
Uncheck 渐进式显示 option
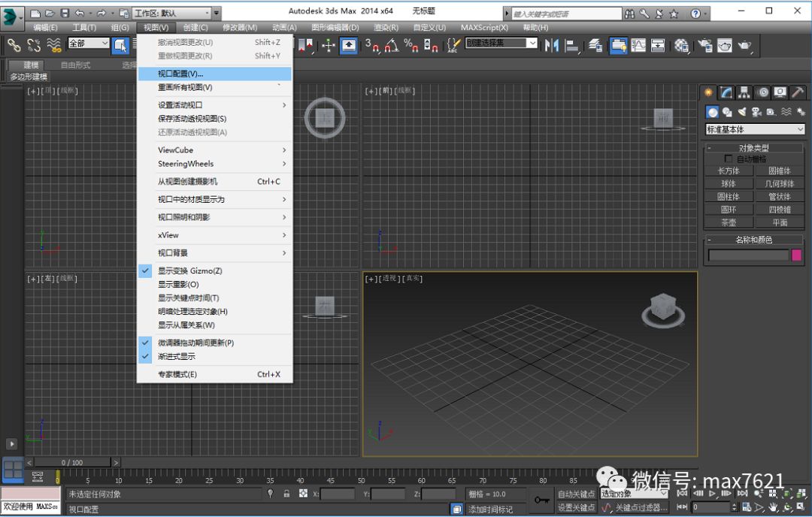click(215, 357)
